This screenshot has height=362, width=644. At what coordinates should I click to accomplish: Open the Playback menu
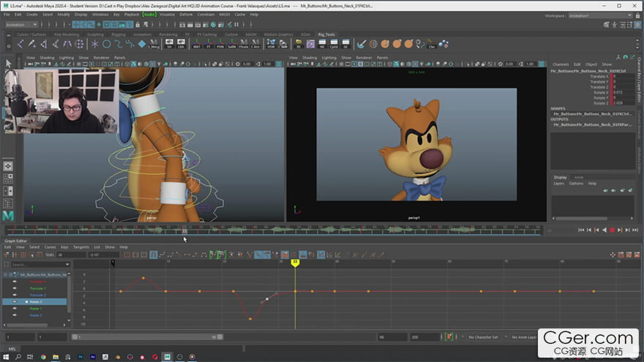[x=132, y=15]
